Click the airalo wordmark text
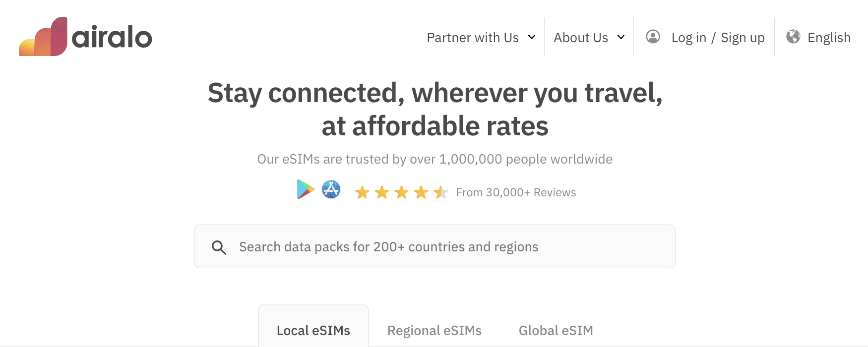 [x=112, y=38]
